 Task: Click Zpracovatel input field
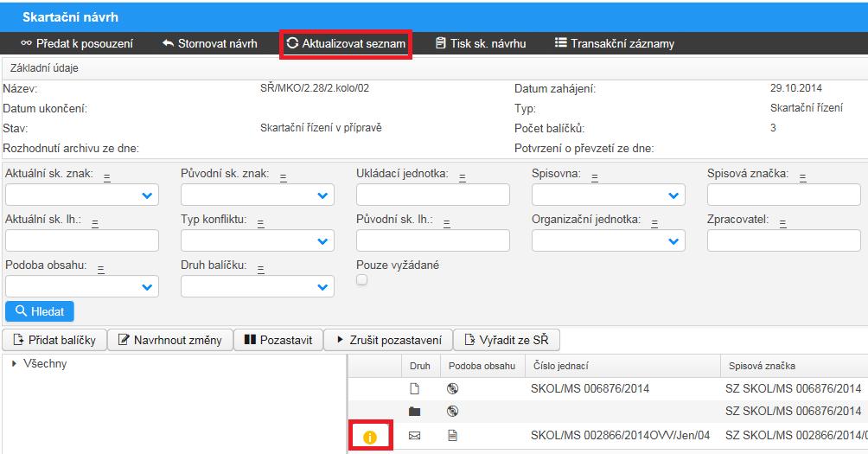pos(784,241)
